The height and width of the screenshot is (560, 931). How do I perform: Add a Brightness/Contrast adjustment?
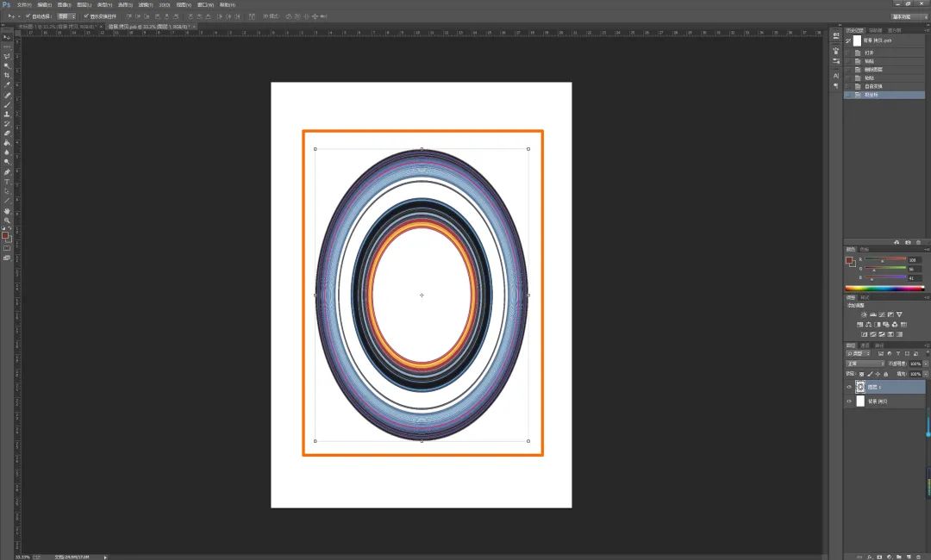(x=864, y=314)
